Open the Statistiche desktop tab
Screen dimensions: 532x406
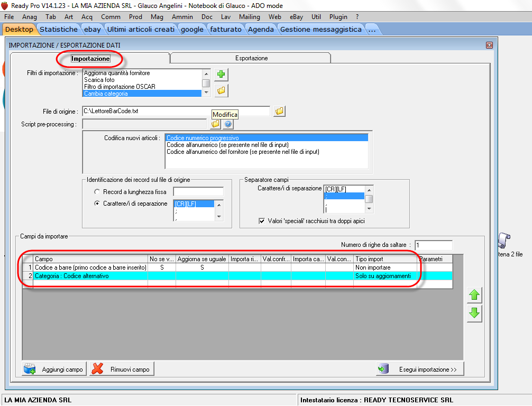(59, 30)
